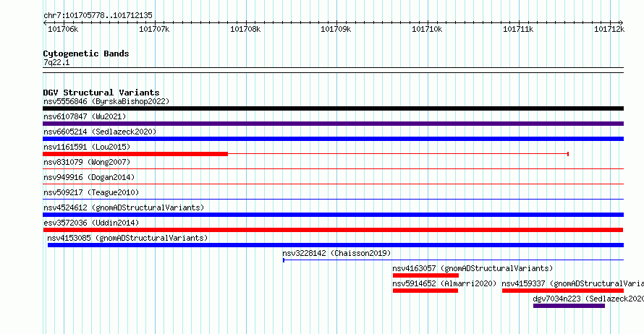Click the 101708k ruler position
The width and height of the screenshot is (644, 334).
[245, 29]
